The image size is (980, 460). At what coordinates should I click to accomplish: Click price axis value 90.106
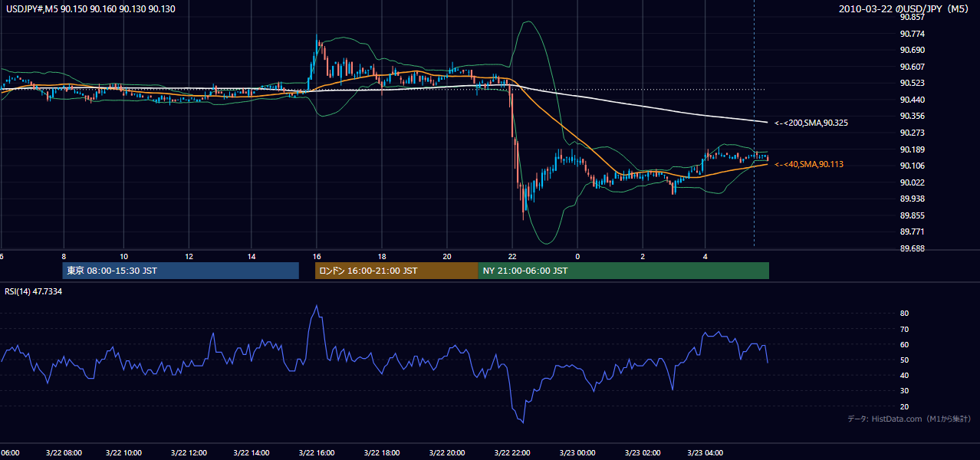[x=912, y=166]
